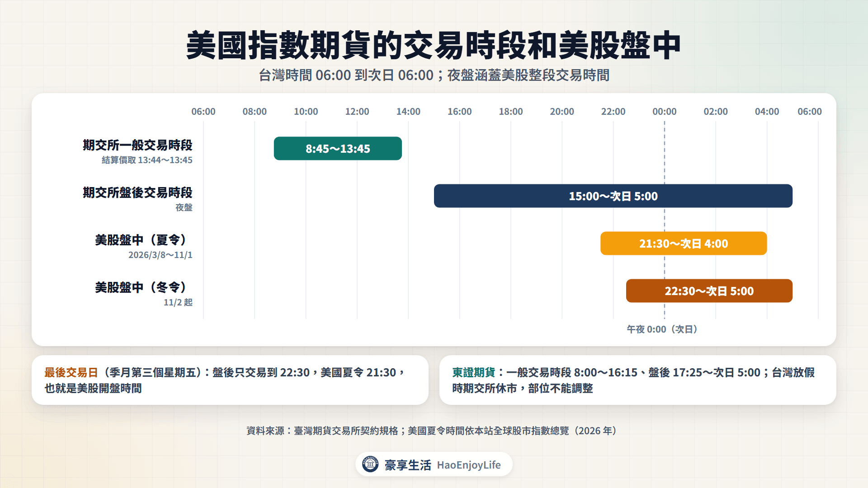
Task: Click the subtitle starting 台灣時間 06:00
Action: (x=434, y=75)
